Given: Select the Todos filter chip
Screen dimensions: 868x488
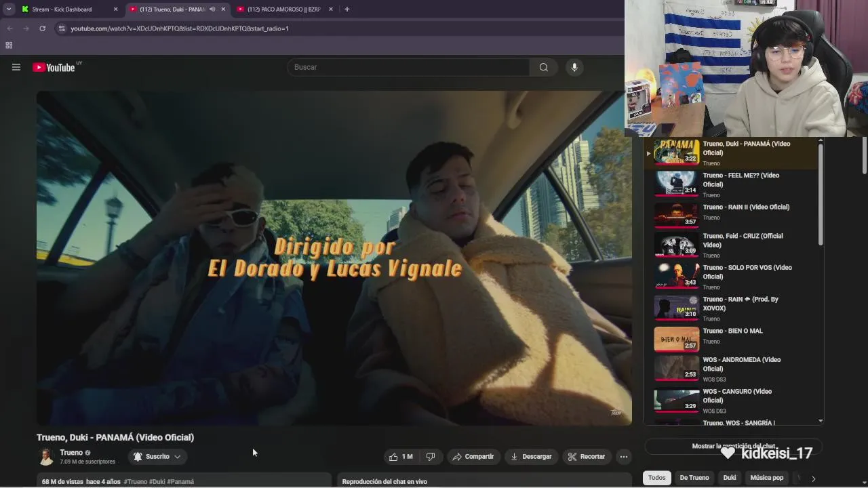Looking at the screenshot, I should 657,478.
